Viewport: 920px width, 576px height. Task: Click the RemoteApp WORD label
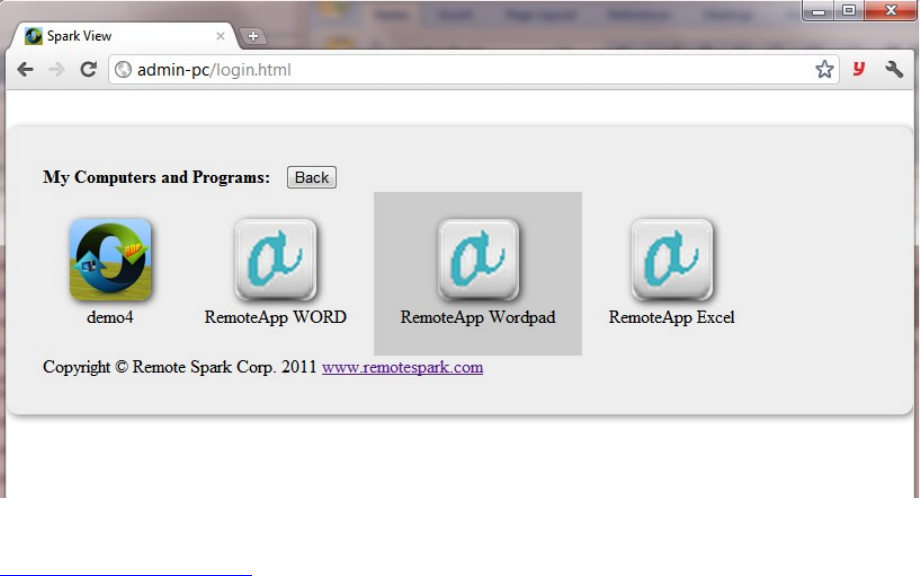tap(275, 317)
